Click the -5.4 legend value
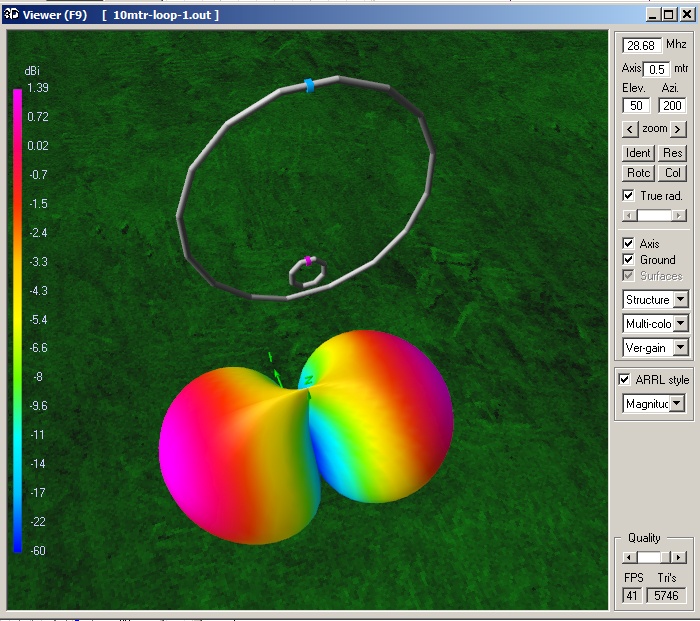The image size is (700, 621). click(x=38, y=320)
